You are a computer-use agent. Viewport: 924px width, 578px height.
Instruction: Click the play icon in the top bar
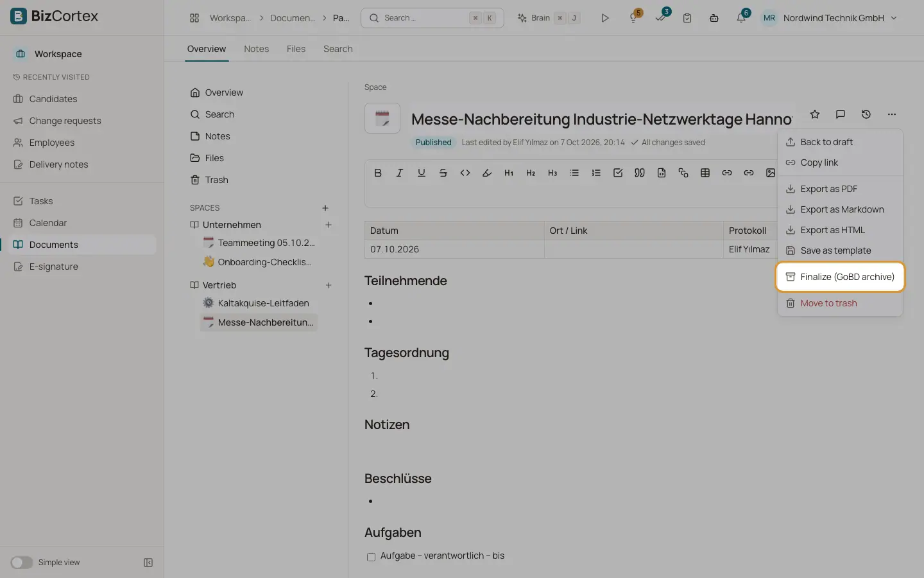coord(605,18)
